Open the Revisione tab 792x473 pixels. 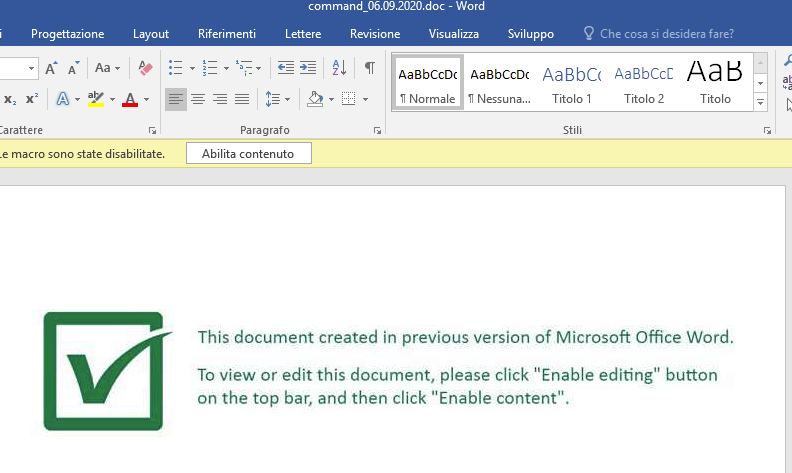click(x=375, y=34)
